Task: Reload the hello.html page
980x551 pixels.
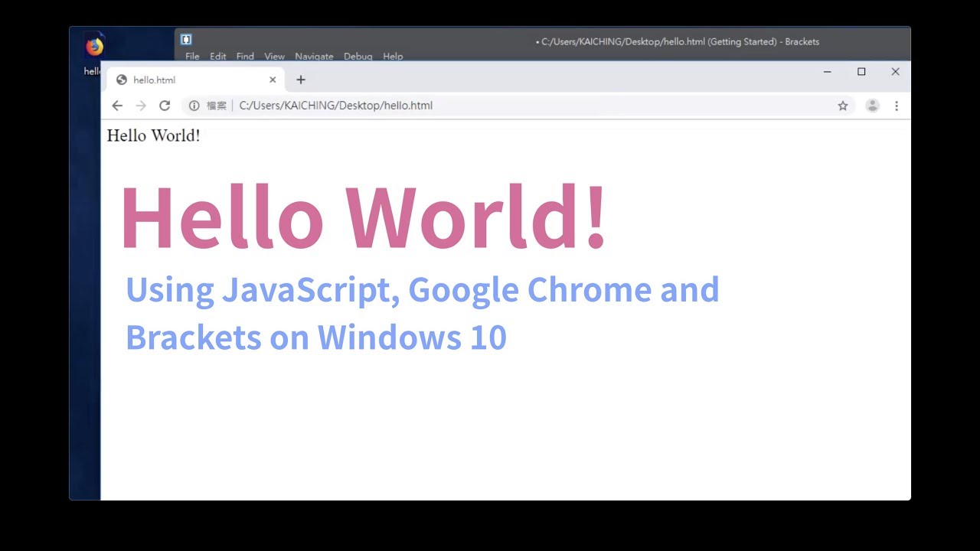Action: coord(165,106)
